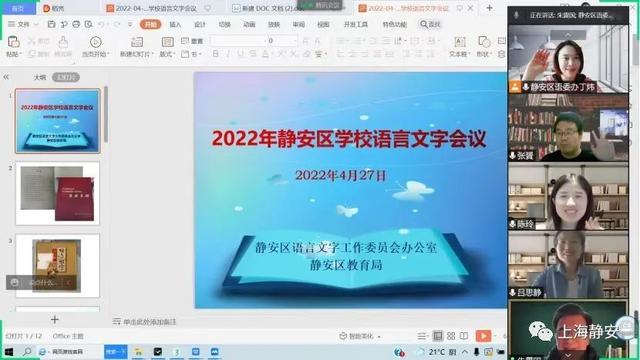Open the View ribbon tab

(323, 24)
